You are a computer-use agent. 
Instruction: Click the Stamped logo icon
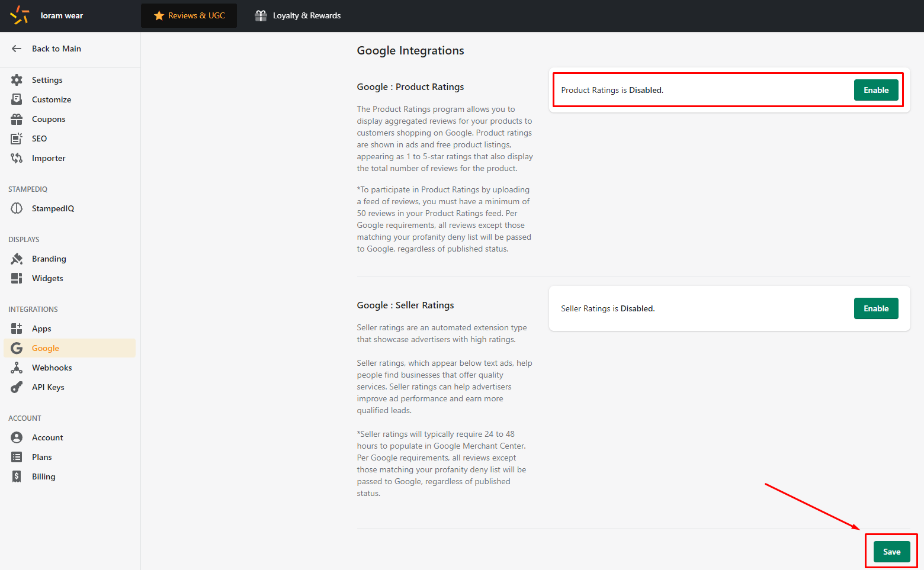click(20, 15)
